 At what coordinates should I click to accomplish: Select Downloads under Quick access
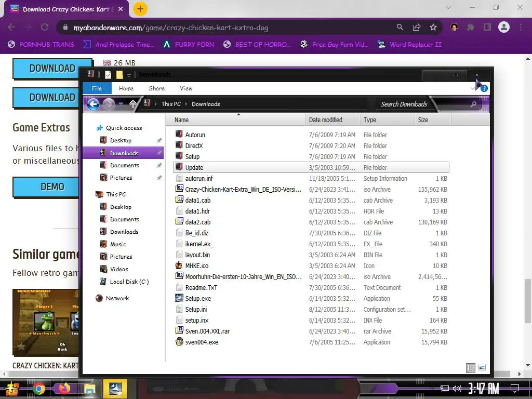123,153
